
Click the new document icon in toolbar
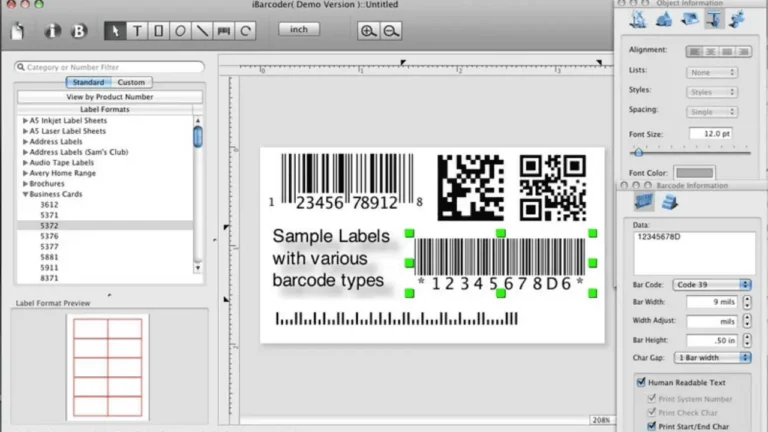tap(18, 31)
